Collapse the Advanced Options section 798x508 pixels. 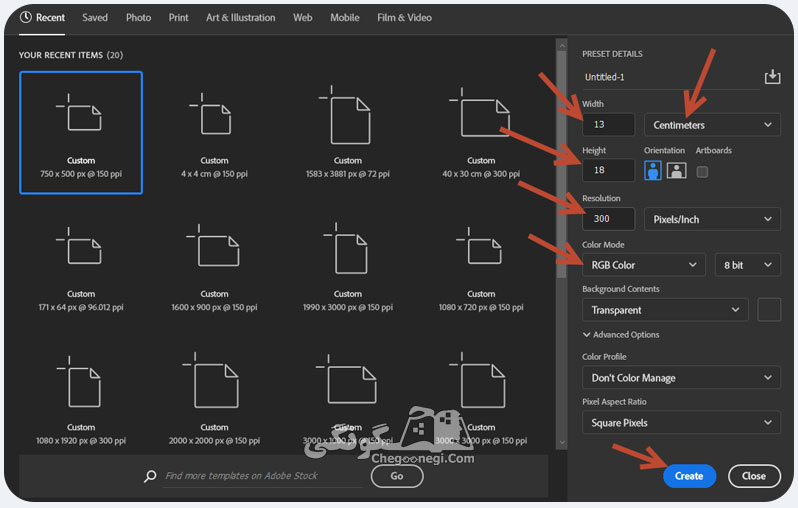(x=621, y=334)
